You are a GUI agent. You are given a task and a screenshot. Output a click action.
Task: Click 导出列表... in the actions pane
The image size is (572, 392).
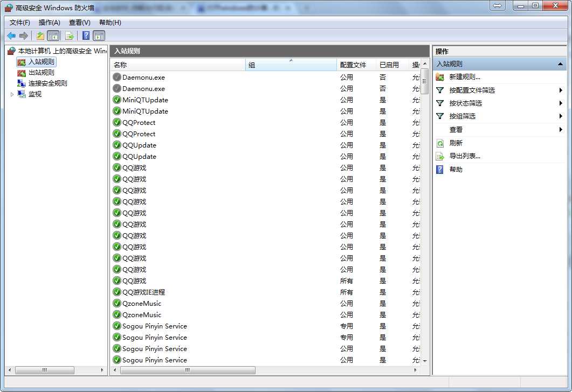coord(464,156)
